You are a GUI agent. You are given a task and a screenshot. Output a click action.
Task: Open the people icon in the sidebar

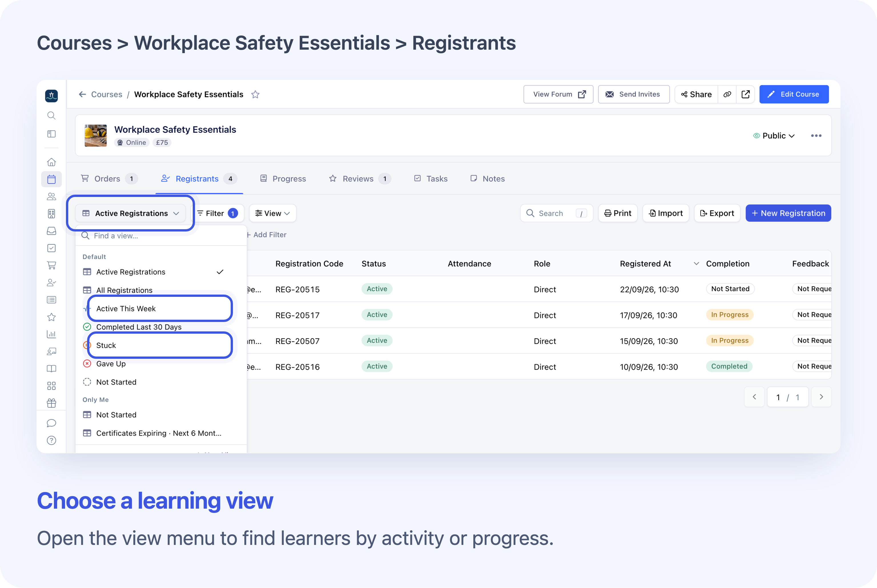click(51, 196)
